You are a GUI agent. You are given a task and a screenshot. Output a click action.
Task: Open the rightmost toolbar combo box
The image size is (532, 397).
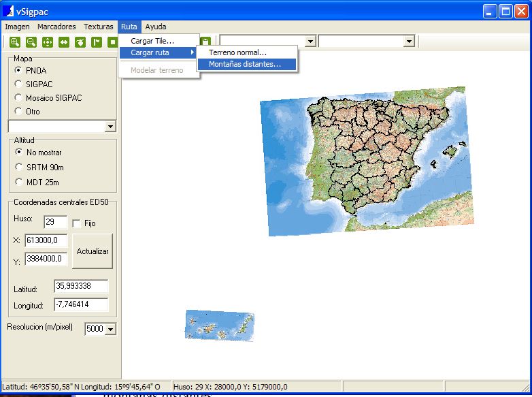408,42
